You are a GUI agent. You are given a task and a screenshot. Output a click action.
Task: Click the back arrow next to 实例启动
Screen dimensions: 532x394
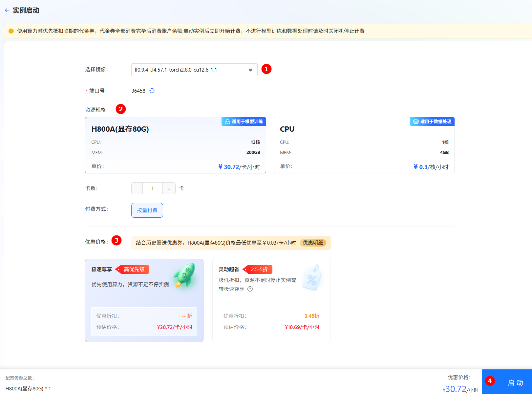coord(7,10)
